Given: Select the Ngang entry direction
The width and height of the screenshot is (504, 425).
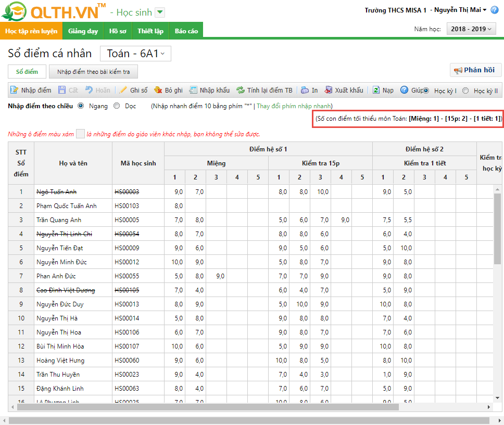Looking at the screenshot, I should tap(81, 106).
